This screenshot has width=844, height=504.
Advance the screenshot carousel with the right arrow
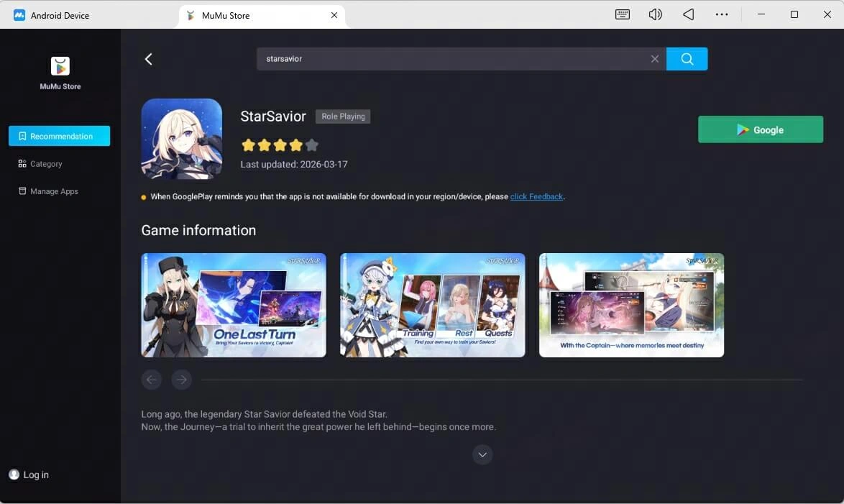(x=181, y=379)
